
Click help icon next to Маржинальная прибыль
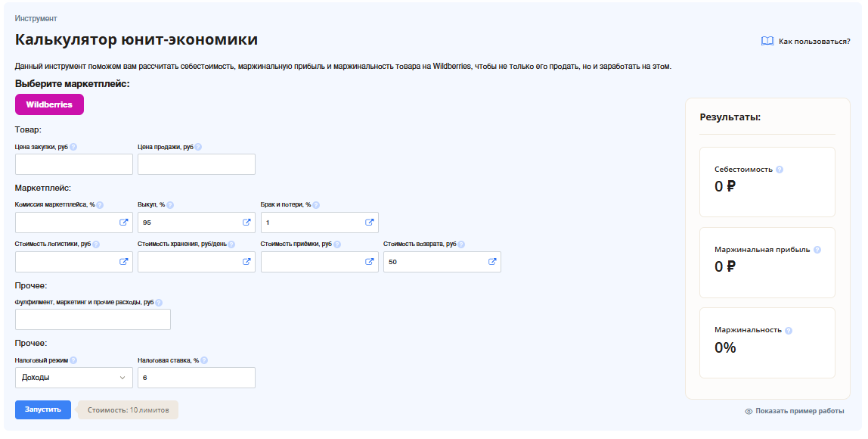tap(817, 250)
